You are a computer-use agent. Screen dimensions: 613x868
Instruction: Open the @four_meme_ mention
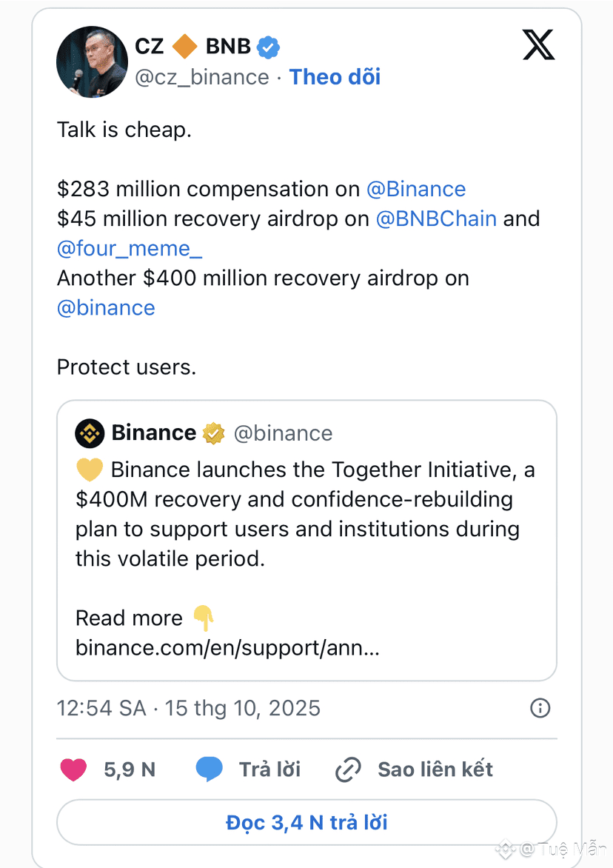click(x=130, y=249)
